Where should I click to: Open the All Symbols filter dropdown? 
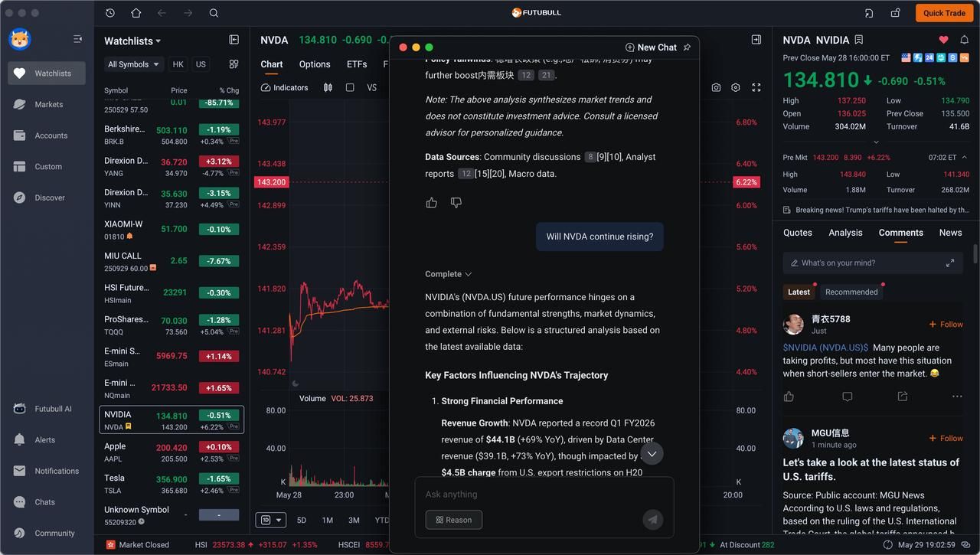pos(134,64)
